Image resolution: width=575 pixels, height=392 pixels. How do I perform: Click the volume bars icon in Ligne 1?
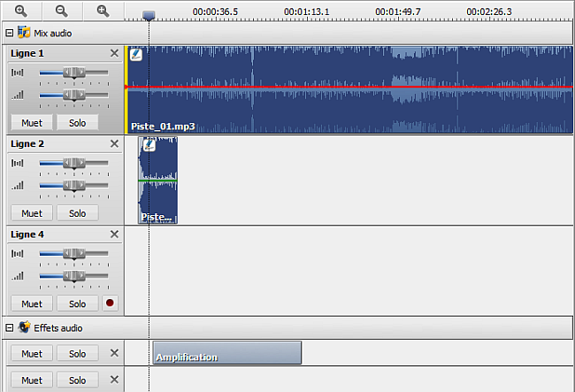[x=18, y=95]
